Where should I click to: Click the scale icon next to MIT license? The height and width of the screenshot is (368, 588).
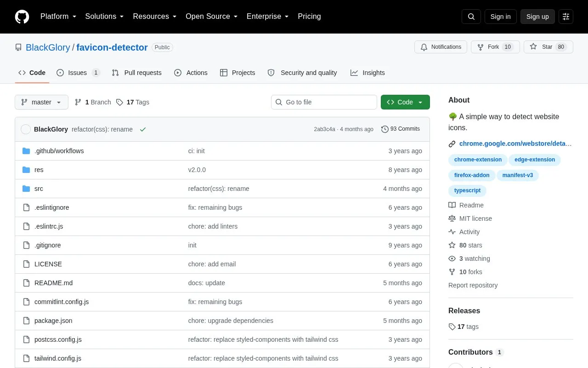tap(452, 218)
